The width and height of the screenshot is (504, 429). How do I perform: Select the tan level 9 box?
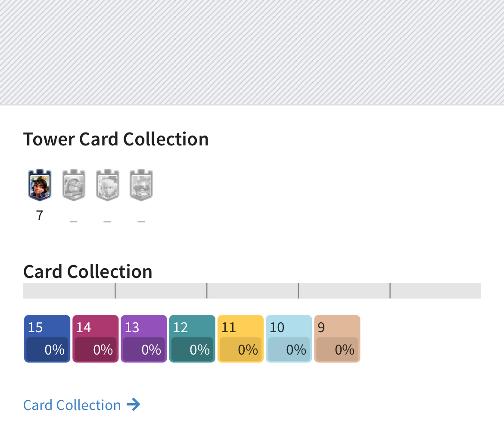[337, 339]
